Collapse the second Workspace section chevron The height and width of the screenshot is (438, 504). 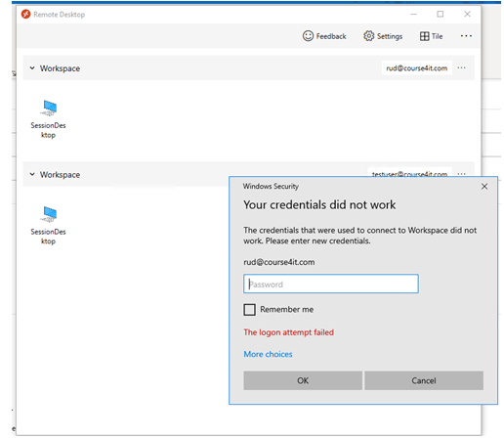[32, 174]
